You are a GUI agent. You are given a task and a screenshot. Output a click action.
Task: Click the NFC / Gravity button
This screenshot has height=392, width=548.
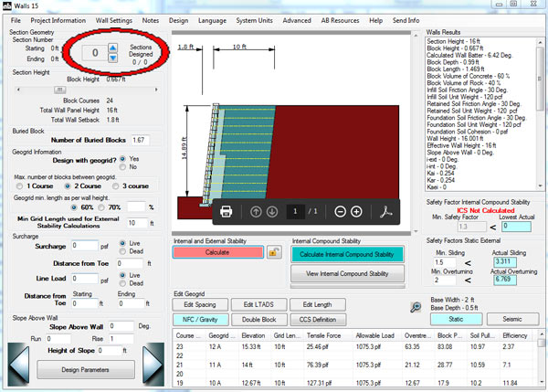tap(200, 319)
